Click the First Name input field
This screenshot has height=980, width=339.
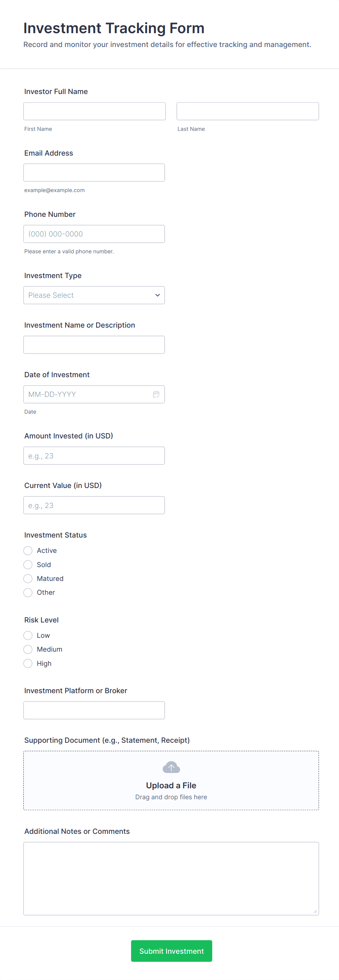[x=94, y=111]
